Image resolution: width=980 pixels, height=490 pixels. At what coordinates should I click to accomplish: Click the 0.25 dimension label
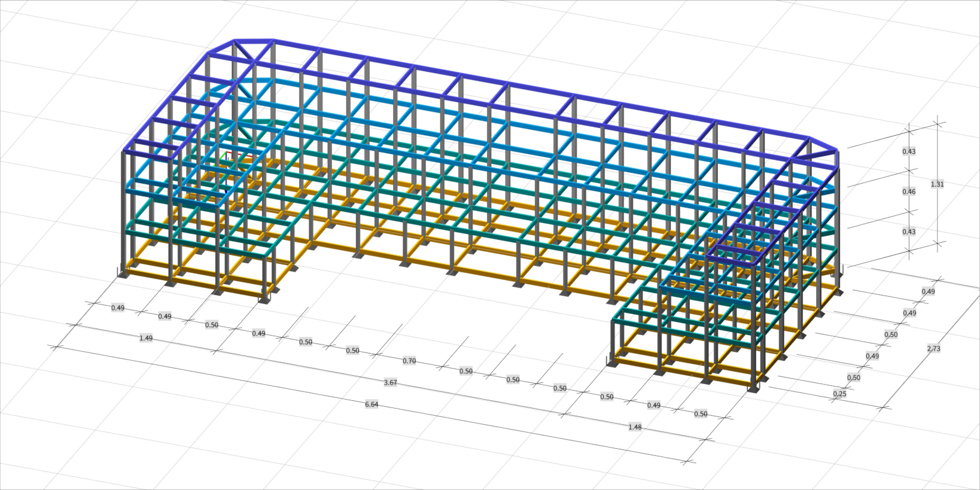(839, 394)
